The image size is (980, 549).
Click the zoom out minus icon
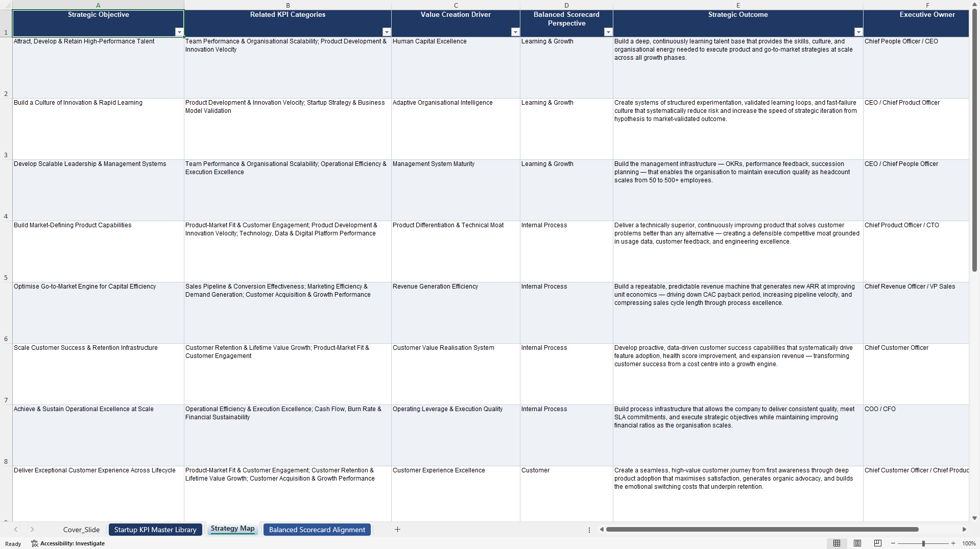[x=893, y=543]
